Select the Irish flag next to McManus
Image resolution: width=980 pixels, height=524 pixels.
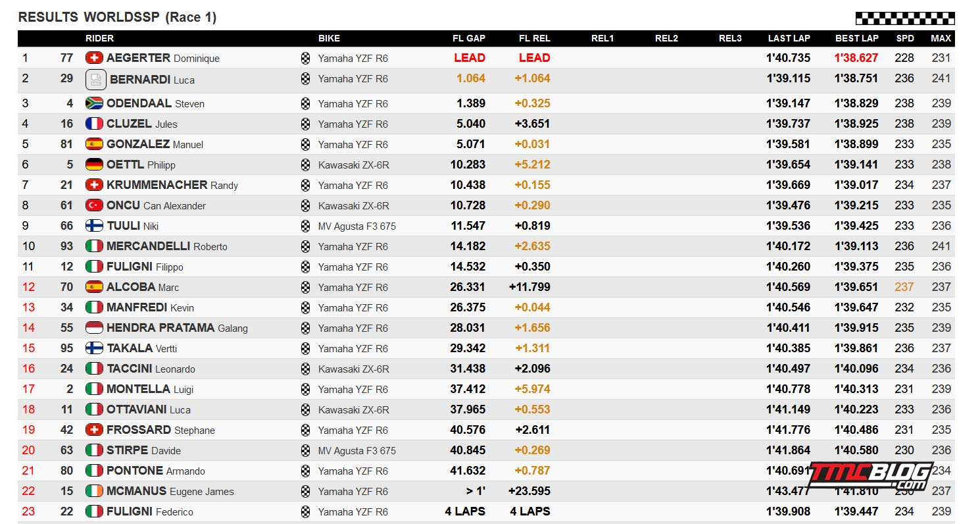click(x=94, y=491)
